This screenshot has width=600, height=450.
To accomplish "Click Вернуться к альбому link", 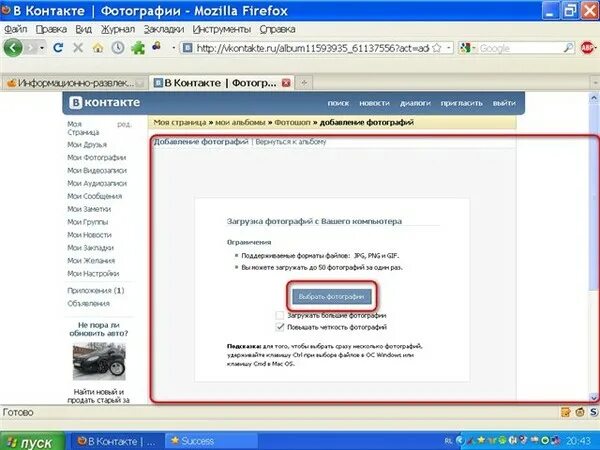I will coord(291,142).
